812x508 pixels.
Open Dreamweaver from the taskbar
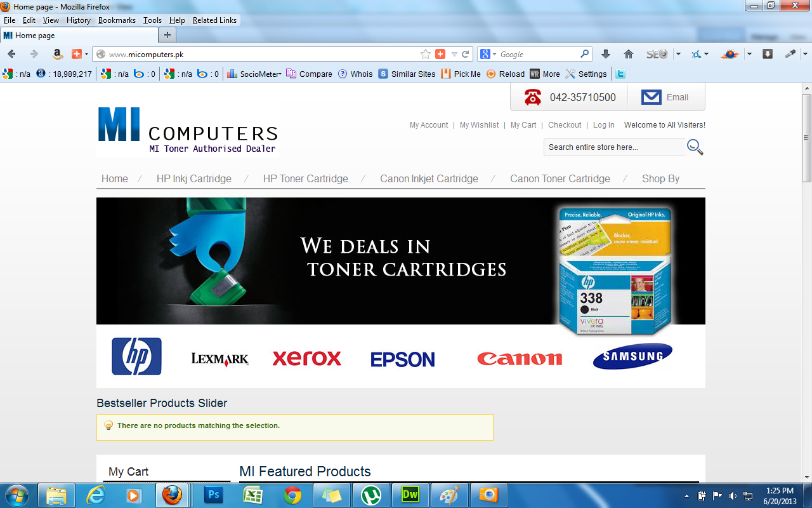[410, 495]
